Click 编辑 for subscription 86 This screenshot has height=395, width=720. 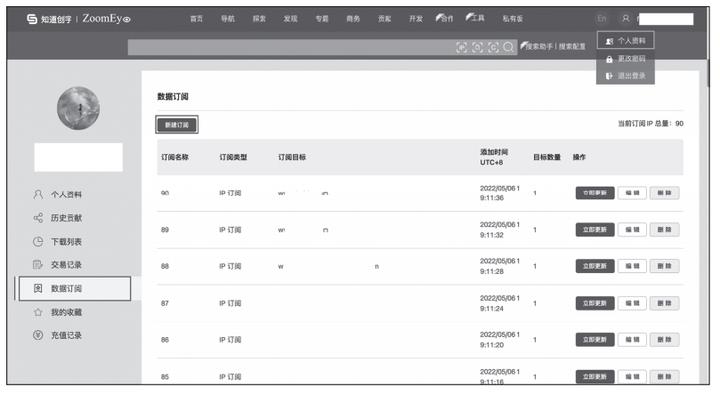pos(632,340)
